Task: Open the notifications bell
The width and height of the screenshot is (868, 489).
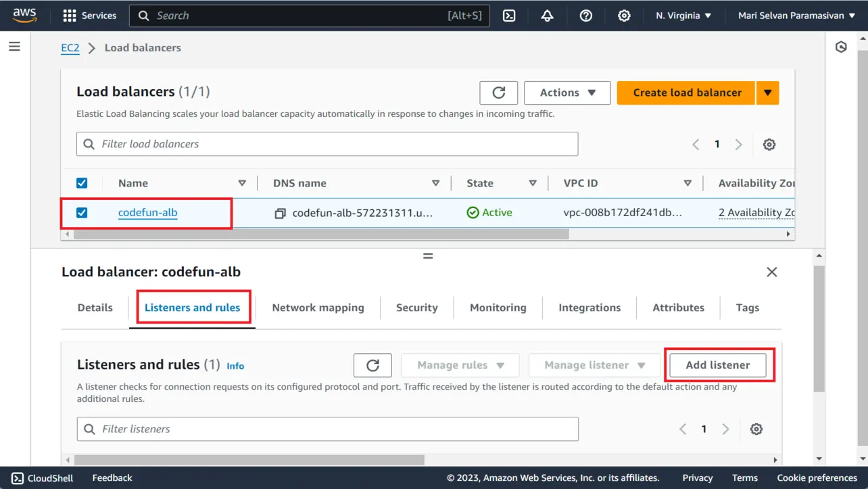Action: click(x=548, y=16)
